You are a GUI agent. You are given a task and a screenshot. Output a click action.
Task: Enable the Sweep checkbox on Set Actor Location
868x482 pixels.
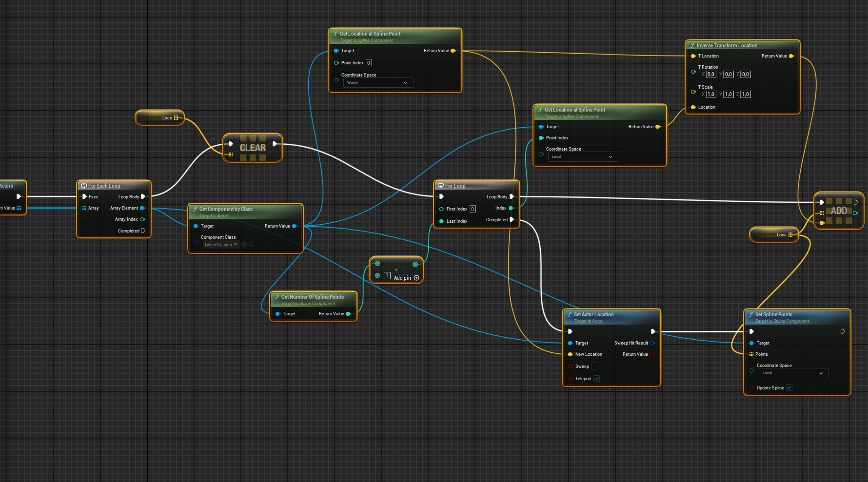[x=593, y=366]
